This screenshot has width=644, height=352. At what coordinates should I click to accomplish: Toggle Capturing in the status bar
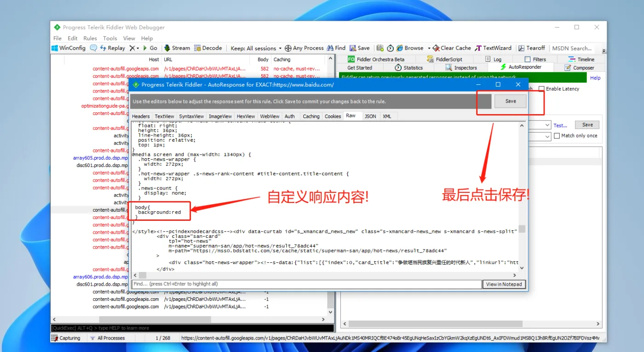click(66, 338)
